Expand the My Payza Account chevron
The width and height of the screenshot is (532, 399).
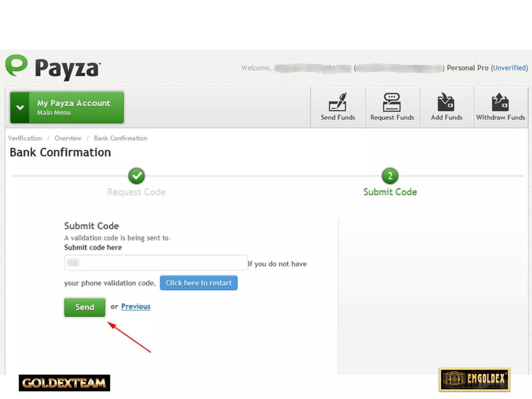pyautogui.click(x=20, y=107)
